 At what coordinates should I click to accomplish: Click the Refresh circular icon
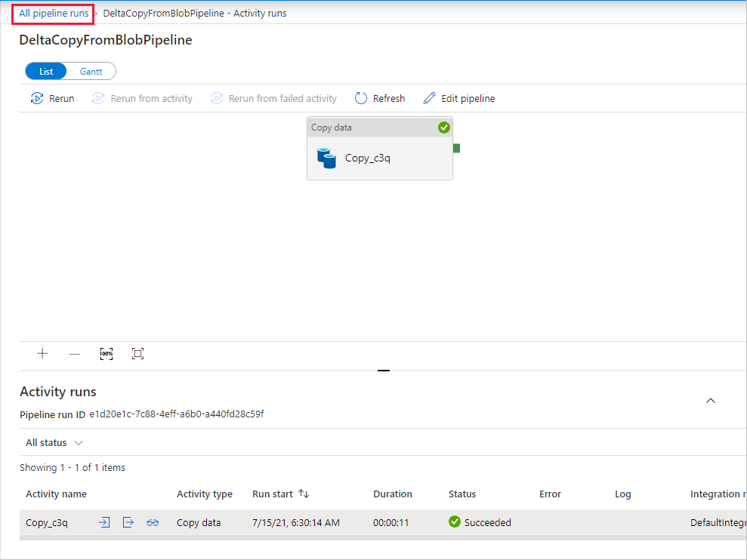pyautogui.click(x=361, y=98)
